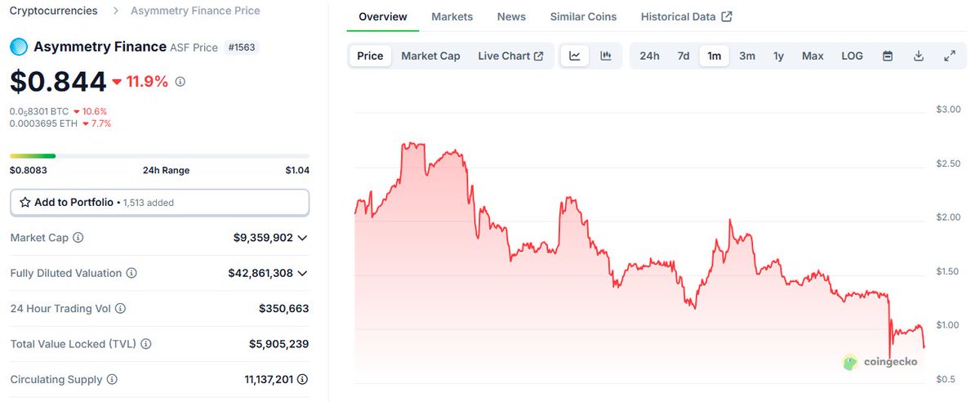Screen dimensions: 980x402
Task: Click external link icon on Historical Data
Action: click(x=727, y=16)
